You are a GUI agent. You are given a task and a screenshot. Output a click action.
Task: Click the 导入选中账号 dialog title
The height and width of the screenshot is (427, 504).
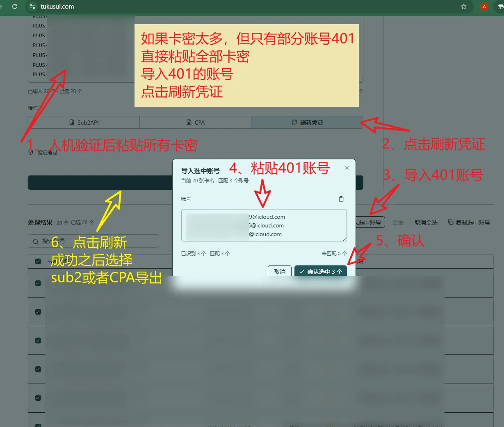point(201,171)
